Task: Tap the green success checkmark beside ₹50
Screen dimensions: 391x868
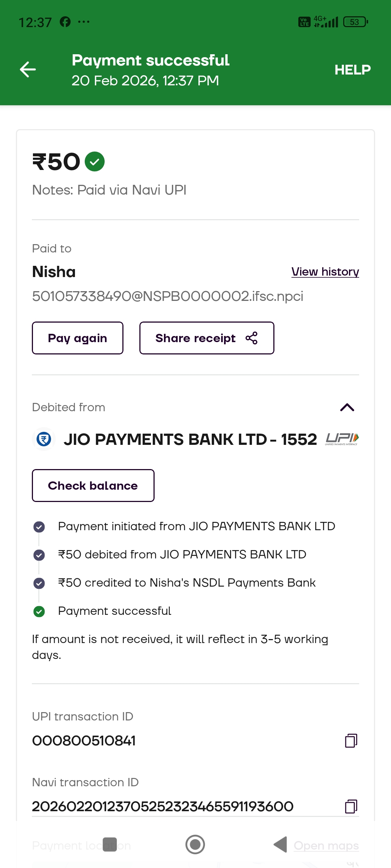Action: click(94, 161)
